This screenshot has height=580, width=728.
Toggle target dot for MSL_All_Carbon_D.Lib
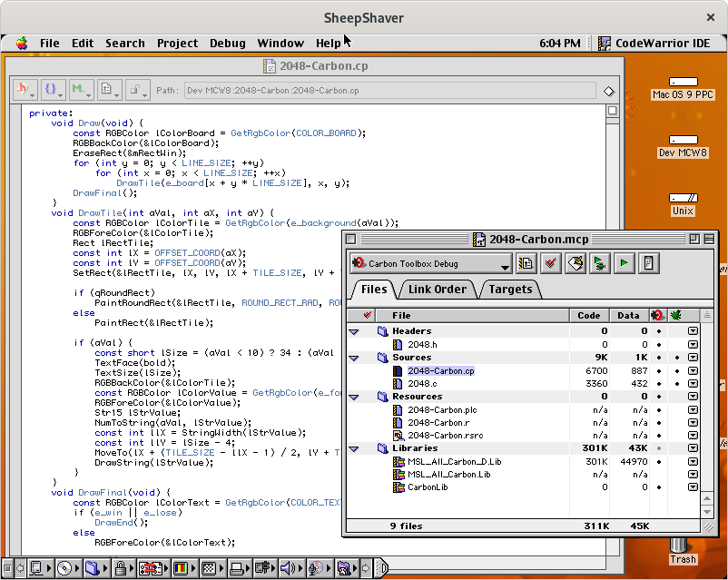click(x=659, y=462)
